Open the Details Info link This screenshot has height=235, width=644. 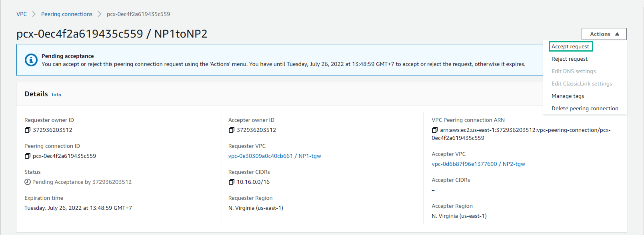click(x=56, y=95)
